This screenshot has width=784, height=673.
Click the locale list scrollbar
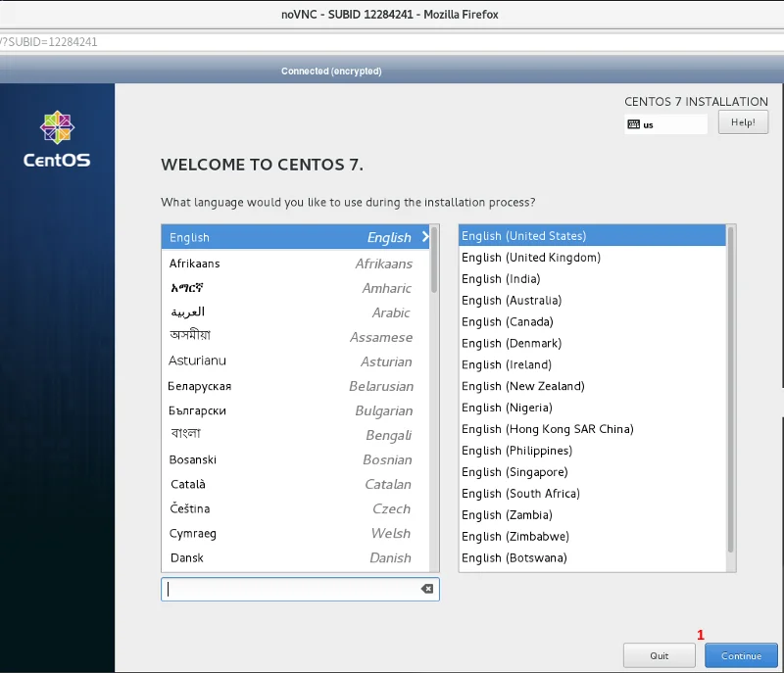[x=730, y=392]
